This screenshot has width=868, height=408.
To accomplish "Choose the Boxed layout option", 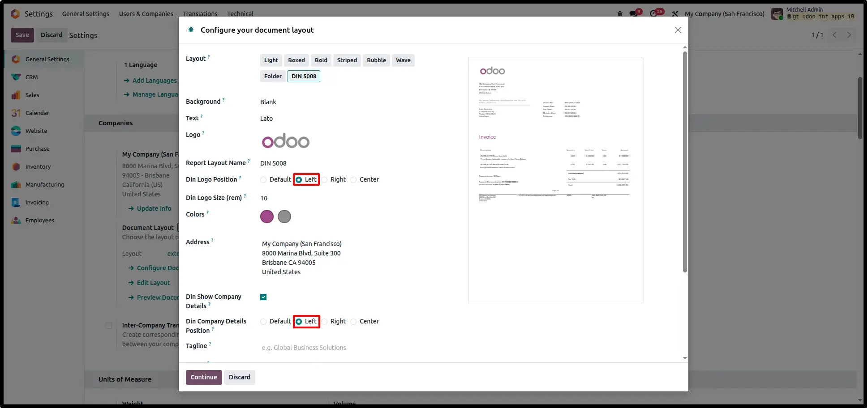I will pos(296,60).
